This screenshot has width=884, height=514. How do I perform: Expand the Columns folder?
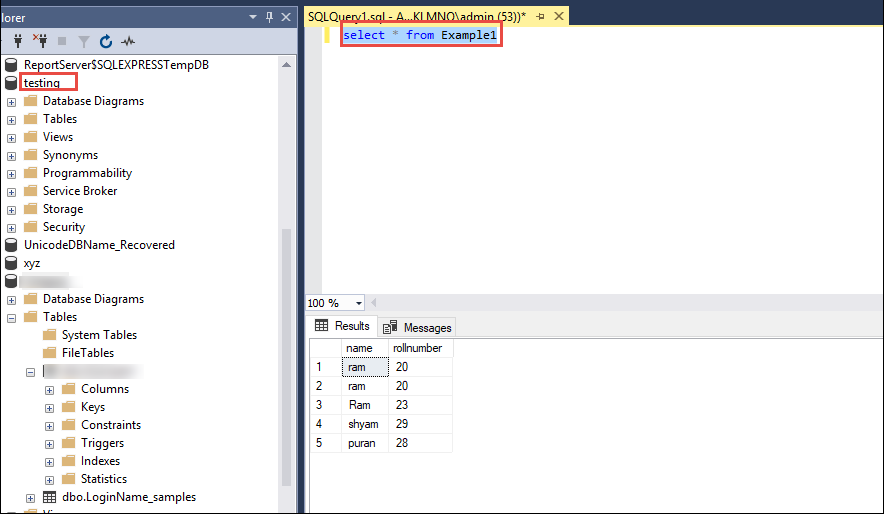click(x=50, y=390)
